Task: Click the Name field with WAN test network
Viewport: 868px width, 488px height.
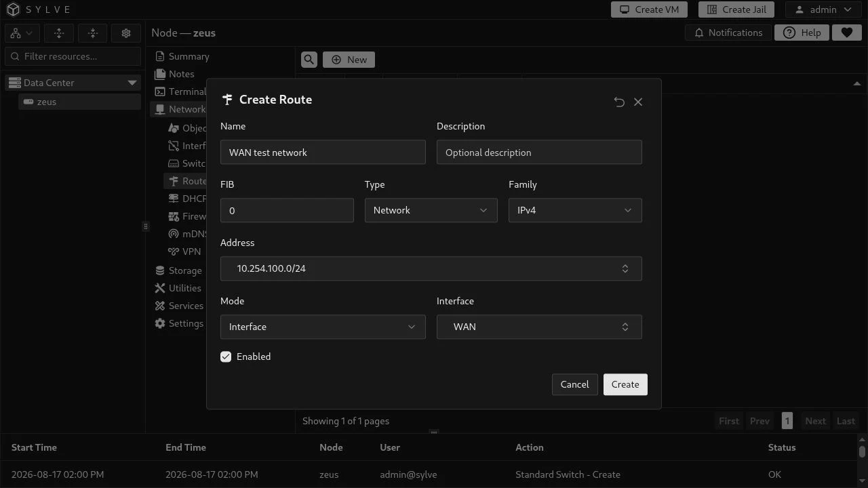Action: (x=323, y=152)
